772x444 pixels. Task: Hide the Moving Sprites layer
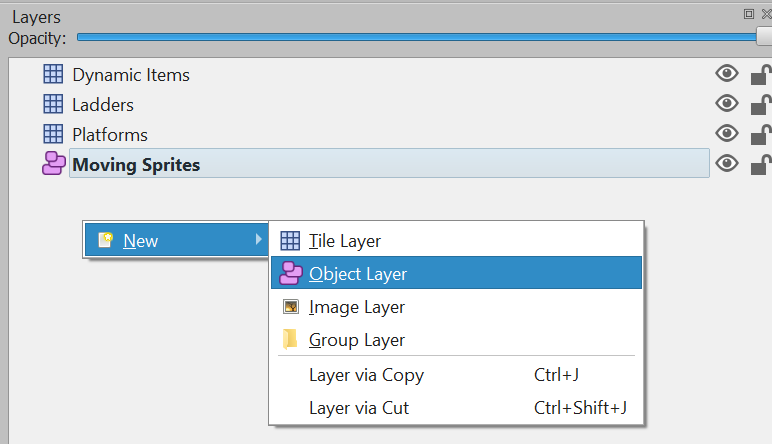[x=727, y=163]
